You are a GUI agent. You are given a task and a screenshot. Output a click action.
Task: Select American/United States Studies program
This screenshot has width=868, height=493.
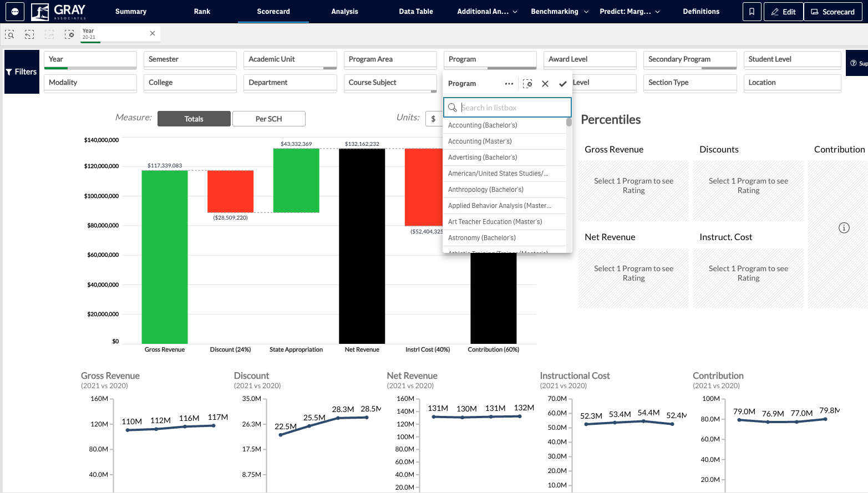point(504,174)
